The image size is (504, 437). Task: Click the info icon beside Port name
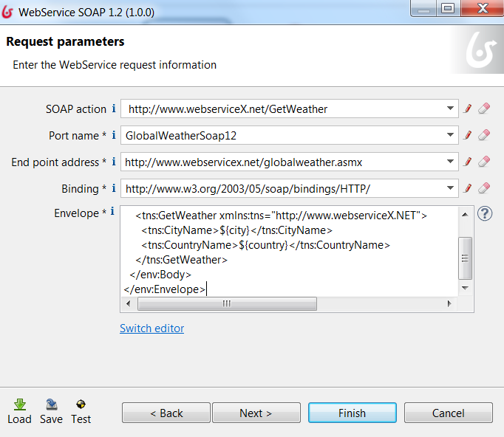[x=114, y=135]
